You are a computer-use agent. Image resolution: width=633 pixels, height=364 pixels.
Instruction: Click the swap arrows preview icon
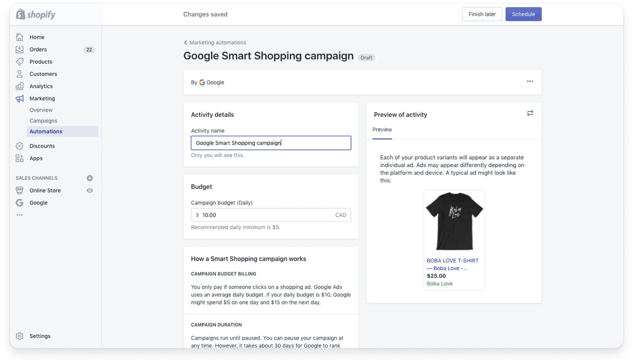(530, 113)
